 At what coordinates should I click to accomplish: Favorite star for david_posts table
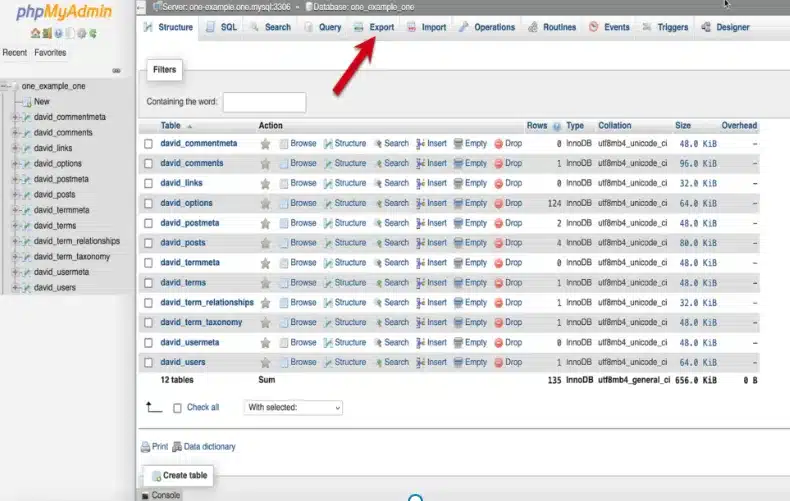tap(265, 243)
